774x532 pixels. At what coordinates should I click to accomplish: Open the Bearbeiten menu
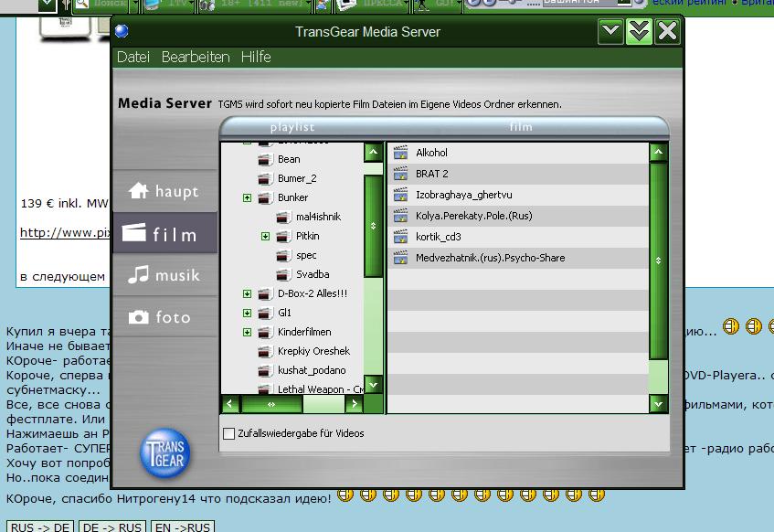[196, 57]
